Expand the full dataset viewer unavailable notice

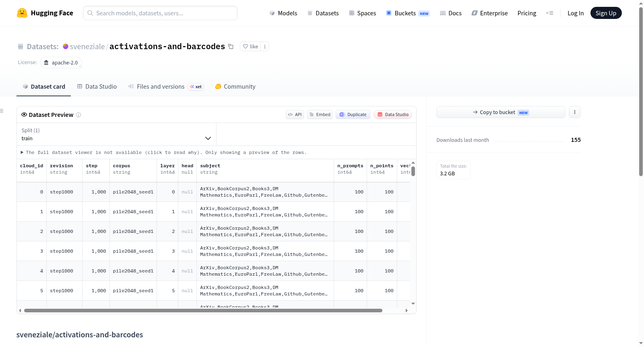[x=163, y=152]
